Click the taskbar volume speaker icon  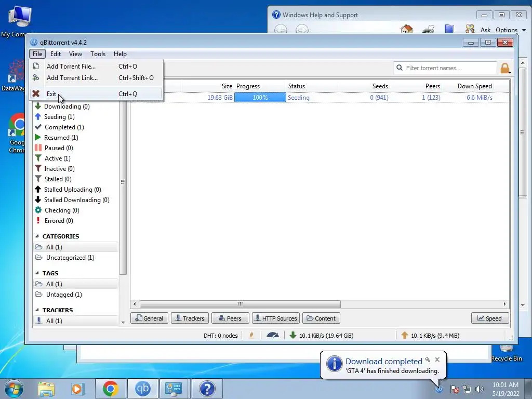click(480, 389)
